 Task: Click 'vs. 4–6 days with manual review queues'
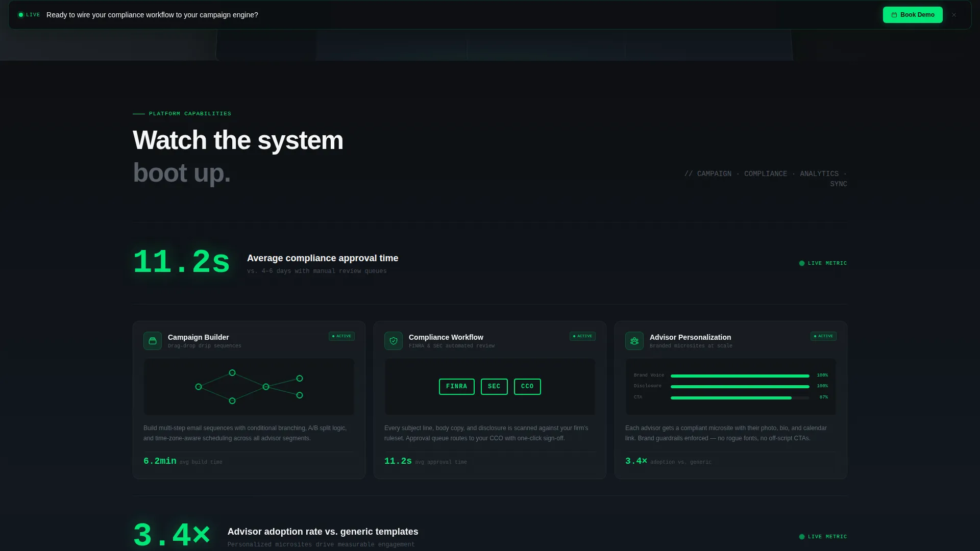[x=317, y=271]
